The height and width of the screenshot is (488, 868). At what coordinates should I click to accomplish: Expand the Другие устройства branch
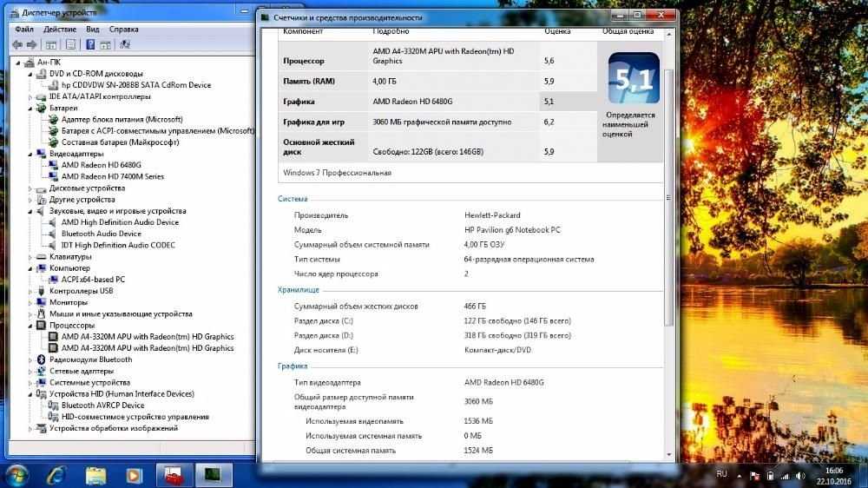click(30, 200)
